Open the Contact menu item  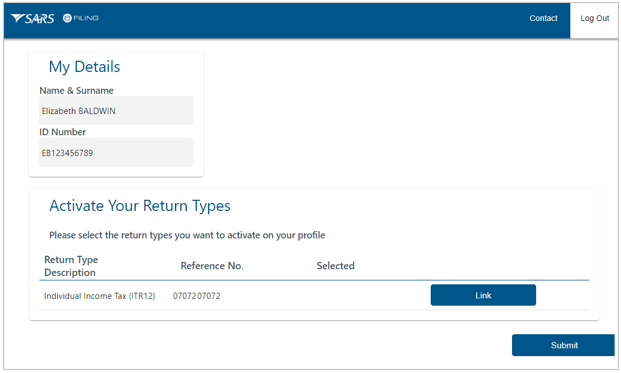pyautogui.click(x=543, y=18)
